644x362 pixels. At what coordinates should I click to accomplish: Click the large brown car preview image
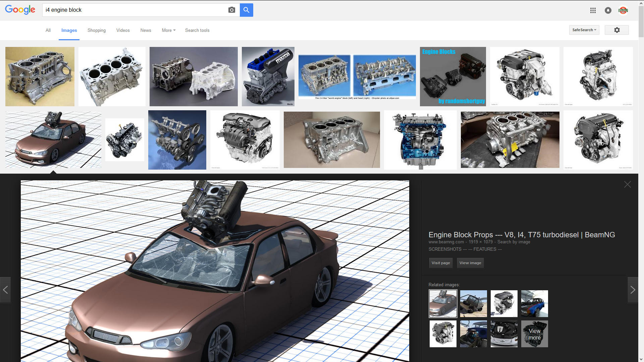215,271
